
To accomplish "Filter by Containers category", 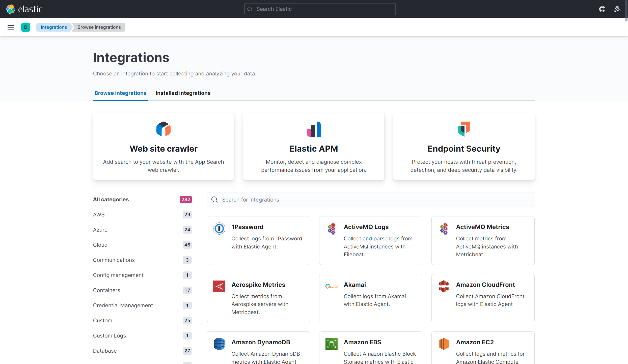I will click(142, 290).
